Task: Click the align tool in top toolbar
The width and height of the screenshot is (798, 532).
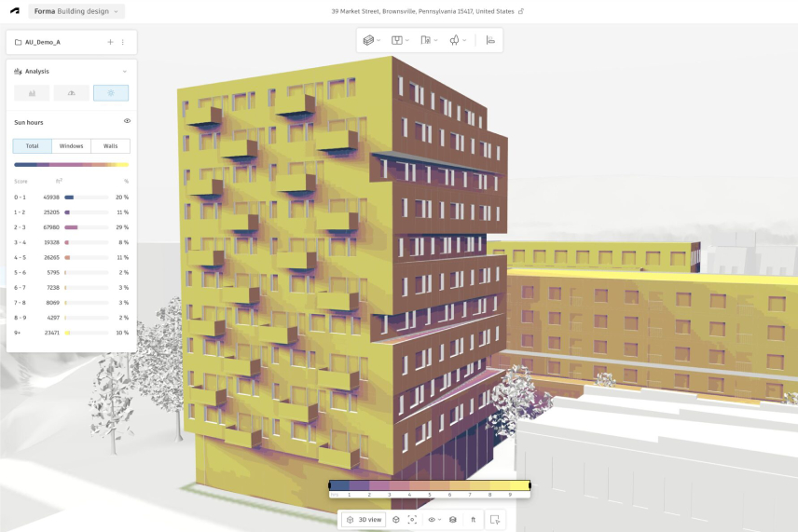Action: [x=490, y=40]
